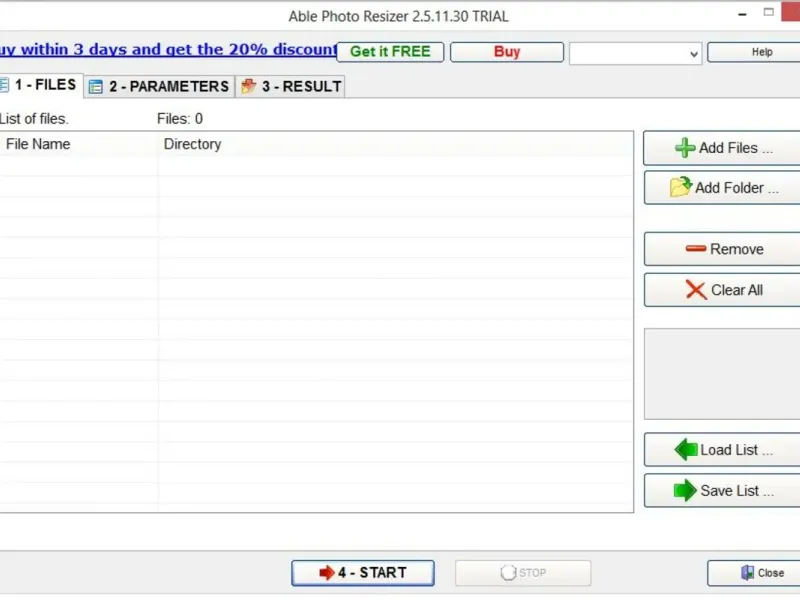Click the 'Files: 0' count text
The width and height of the screenshot is (800, 600).
point(180,119)
